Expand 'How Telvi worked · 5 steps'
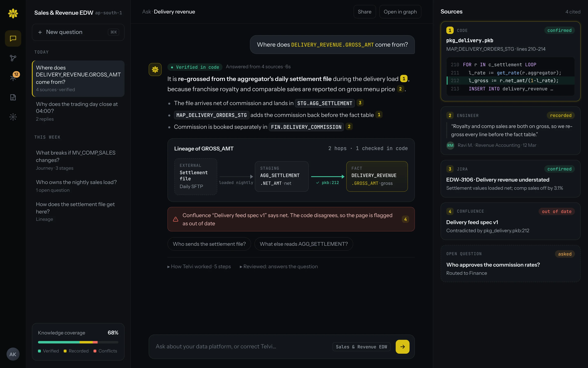The height and width of the screenshot is (368, 588). 199,267
